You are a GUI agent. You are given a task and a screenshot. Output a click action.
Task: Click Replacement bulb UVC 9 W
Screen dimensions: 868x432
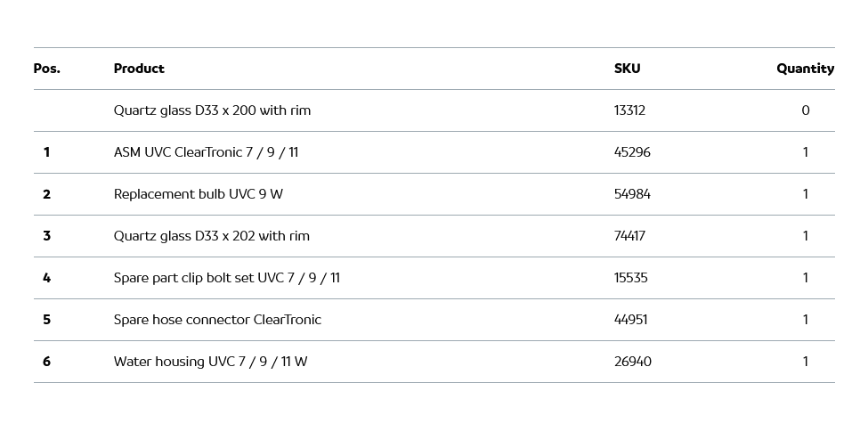[198, 194]
